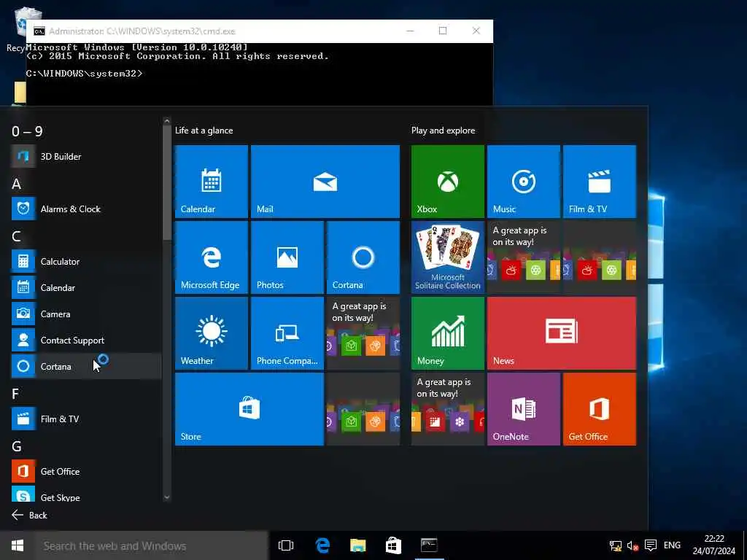
Task: Open Calendar from the all apps list
Action: pyautogui.click(x=86, y=287)
